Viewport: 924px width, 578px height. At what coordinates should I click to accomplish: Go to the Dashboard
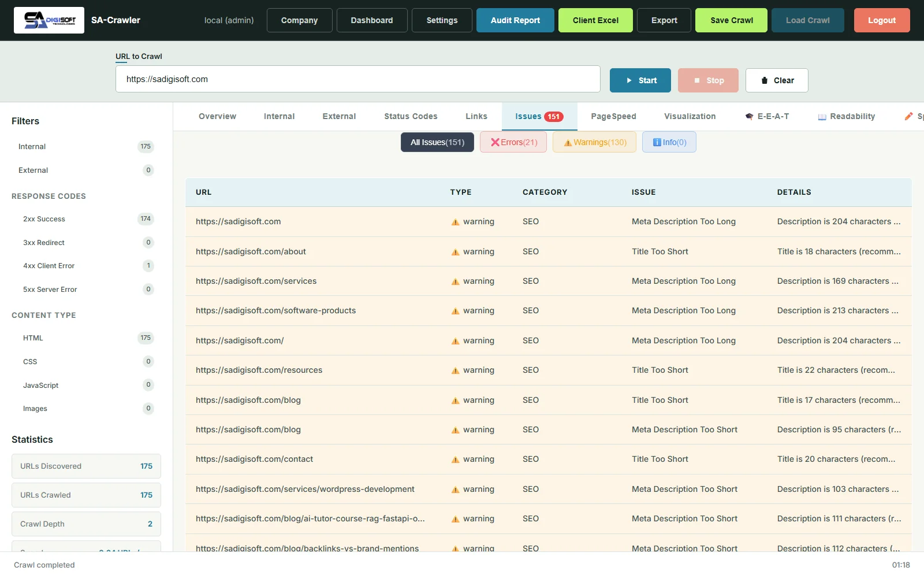(x=372, y=20)
